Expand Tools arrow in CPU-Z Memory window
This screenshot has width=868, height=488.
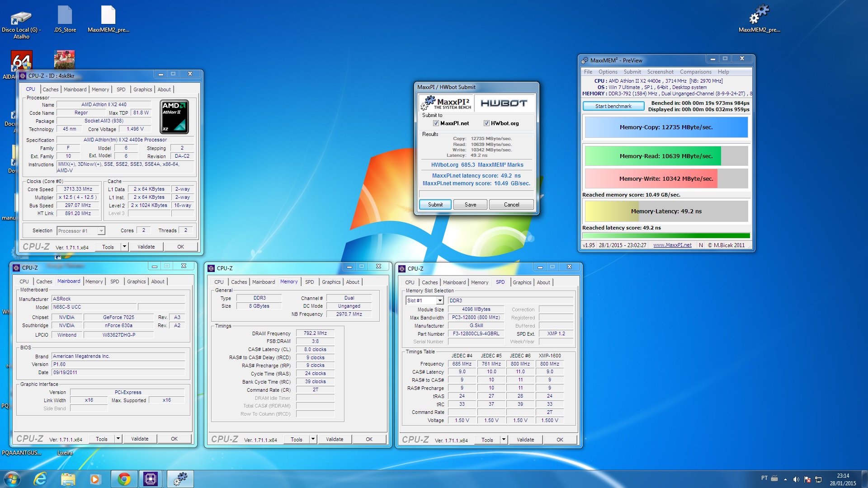pyautogui.click(x=313, y=439)
